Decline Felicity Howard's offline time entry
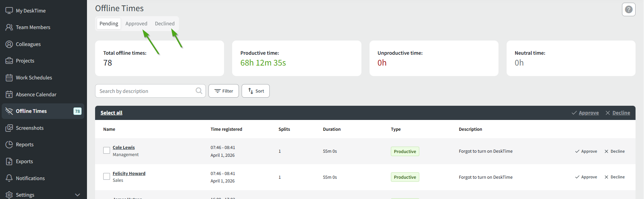 (x=615, y=177)
